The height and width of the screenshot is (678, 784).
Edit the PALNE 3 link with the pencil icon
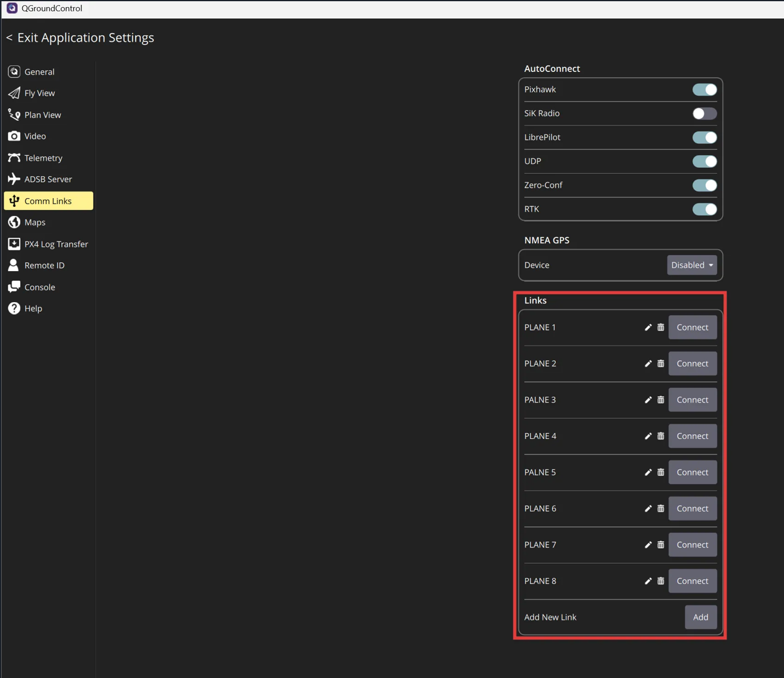648,400
